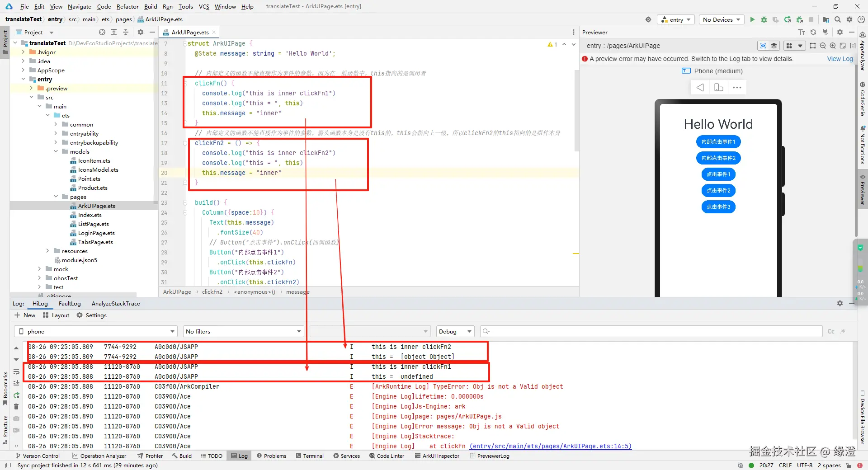Collapse all nodes in Project panel

click(126, 32)
